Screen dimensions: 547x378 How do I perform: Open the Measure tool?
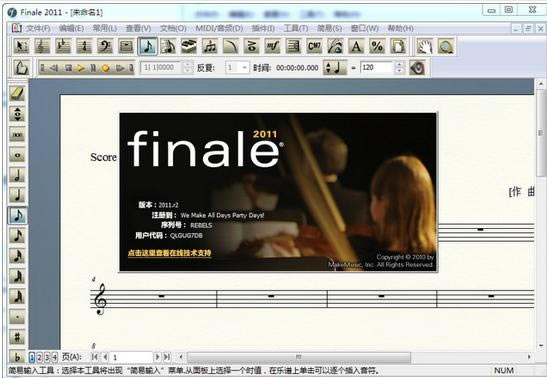(126, 46)
